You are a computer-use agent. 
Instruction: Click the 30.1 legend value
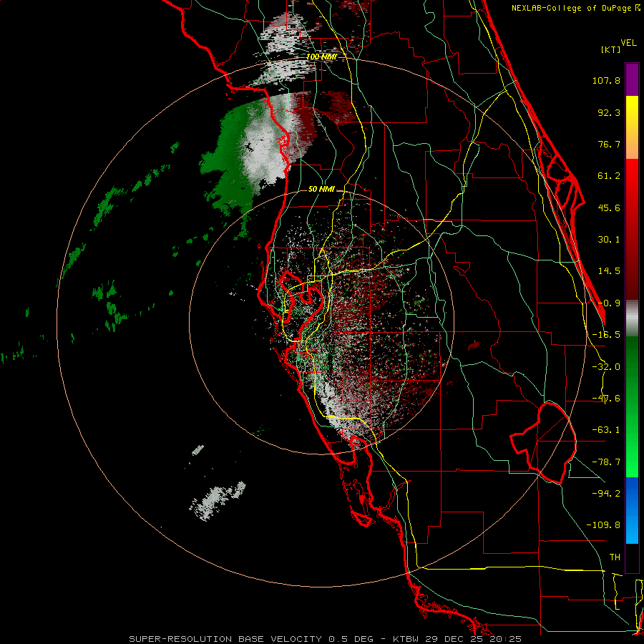click(x=609, y=240)
